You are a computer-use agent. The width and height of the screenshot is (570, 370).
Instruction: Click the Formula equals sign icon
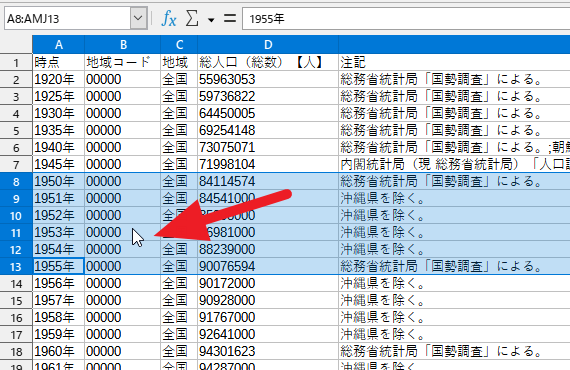point(230,18)
